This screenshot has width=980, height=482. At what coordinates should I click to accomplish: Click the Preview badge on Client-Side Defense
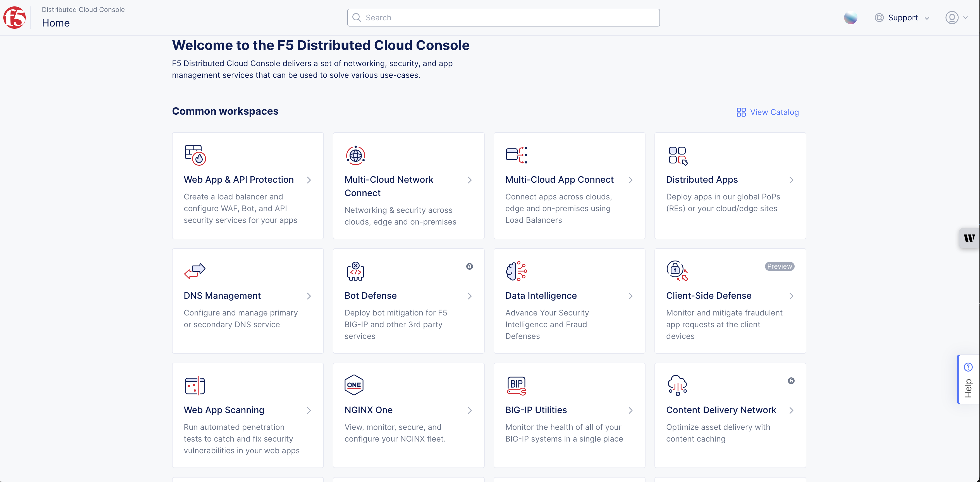[x=780, y=266]
